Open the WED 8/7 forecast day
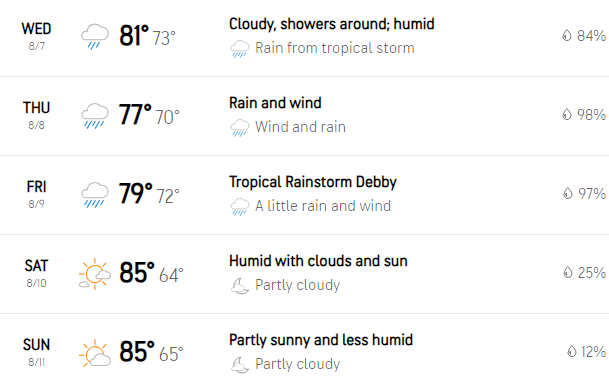This screenshot has height=390, width=609. click(37, 36)
